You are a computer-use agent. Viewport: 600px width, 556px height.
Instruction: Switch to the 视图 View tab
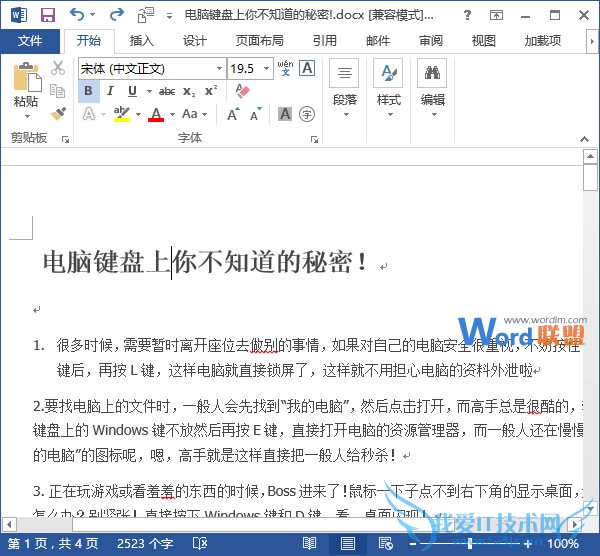484,40
